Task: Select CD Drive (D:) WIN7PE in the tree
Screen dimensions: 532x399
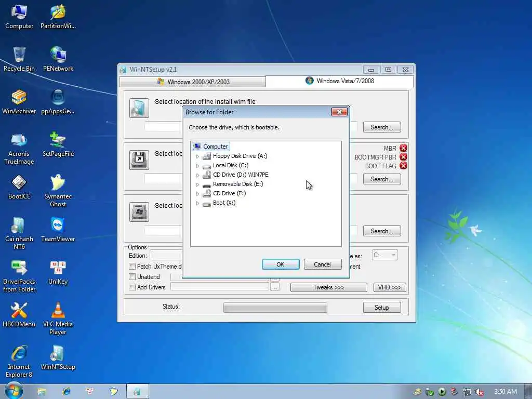Action: 241,175
